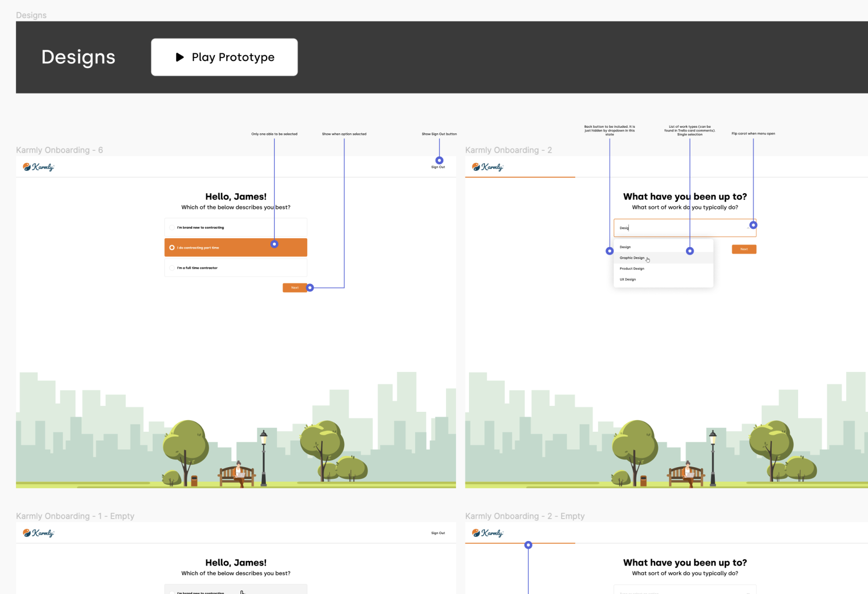The width and height of the screenshot is (868, 594).
Task: Select the "Karmly Onboarding - 2" frame label
Action: (x=508, y=150)
